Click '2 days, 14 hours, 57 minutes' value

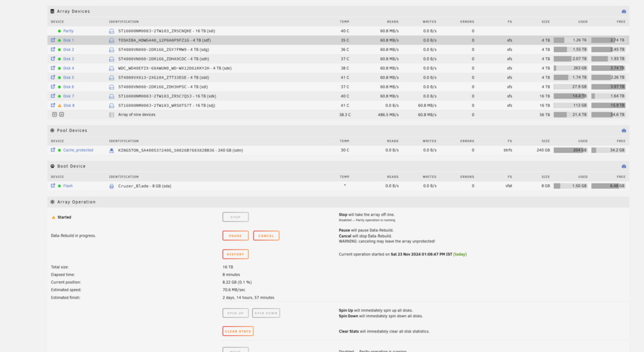[x=249, y=298]
